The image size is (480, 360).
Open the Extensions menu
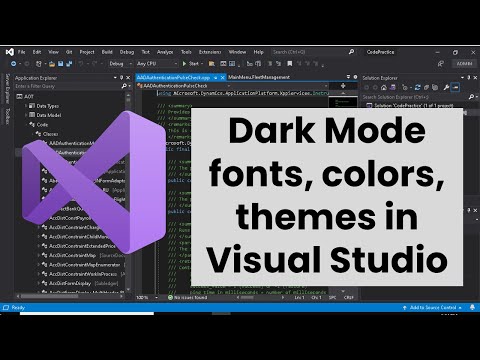tap(210, 52)
